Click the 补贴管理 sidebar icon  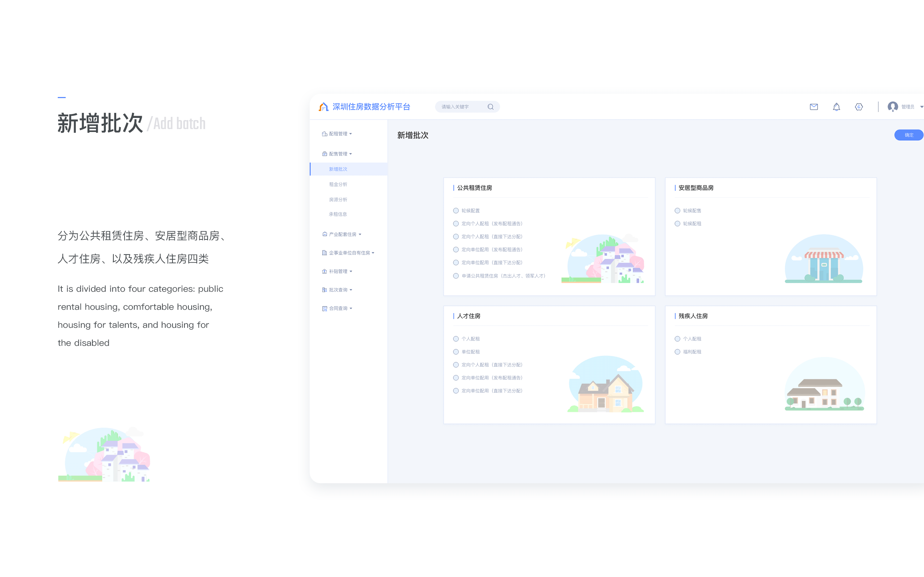(x=324, y=271)
